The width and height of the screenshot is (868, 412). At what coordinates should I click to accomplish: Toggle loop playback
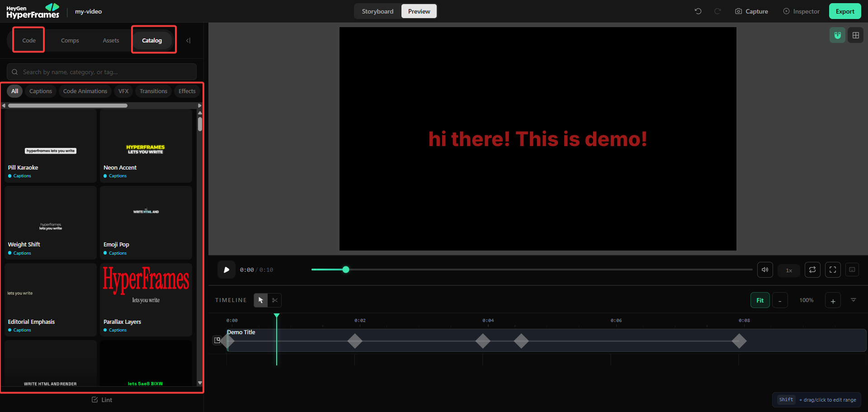[x=812, y=270]
